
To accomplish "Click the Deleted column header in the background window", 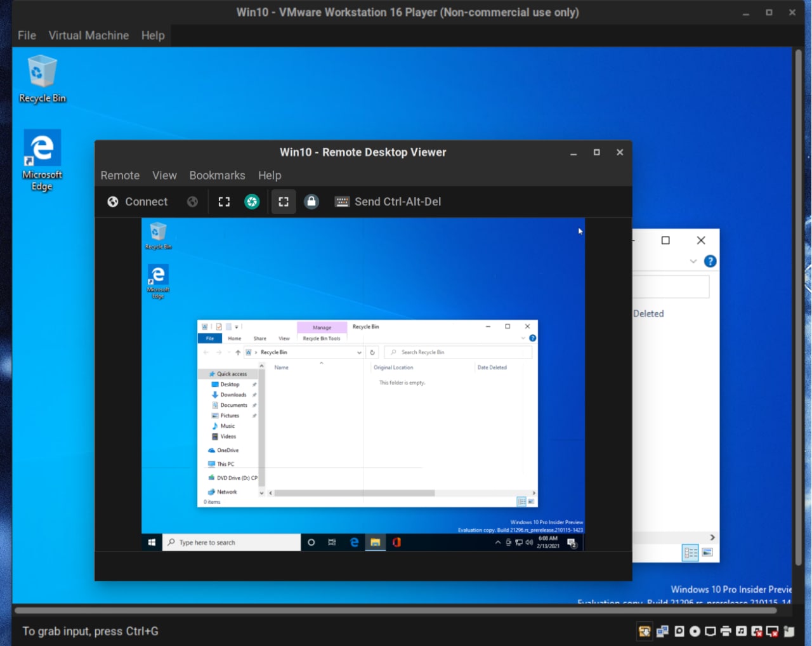I will click(x=648, y=313).
